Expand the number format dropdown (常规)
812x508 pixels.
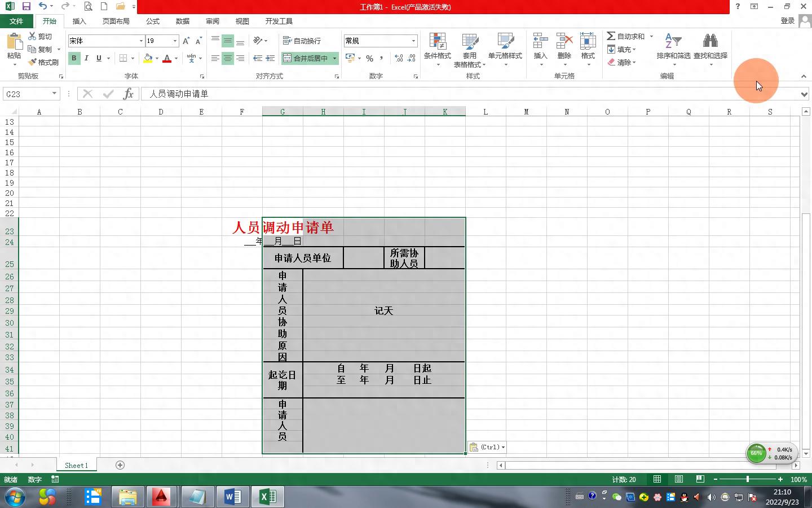(x=413, y=41)
